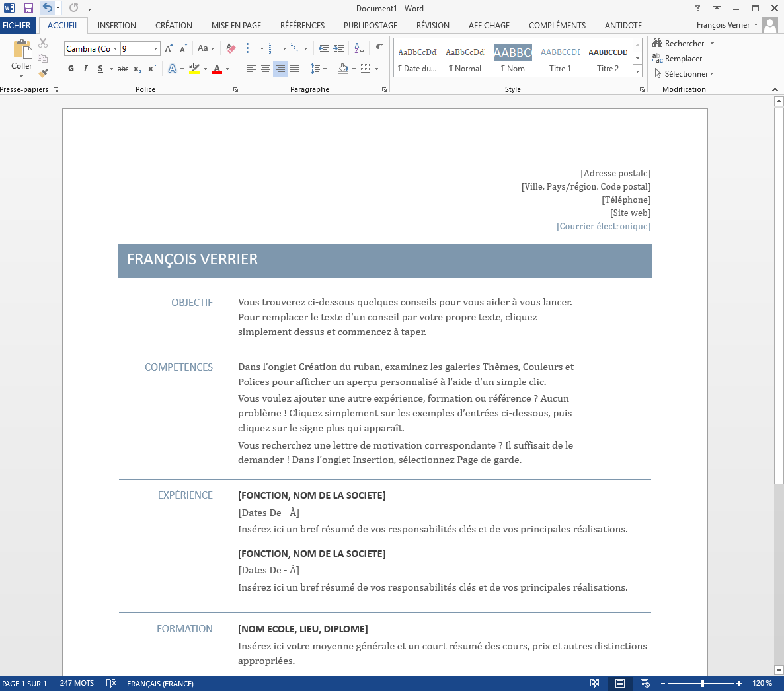The height and width of the screenshot is (691, 784).
Task: Open the MISE EN PAGE tab
Action: pyautogui.click(x=236, y=25)
